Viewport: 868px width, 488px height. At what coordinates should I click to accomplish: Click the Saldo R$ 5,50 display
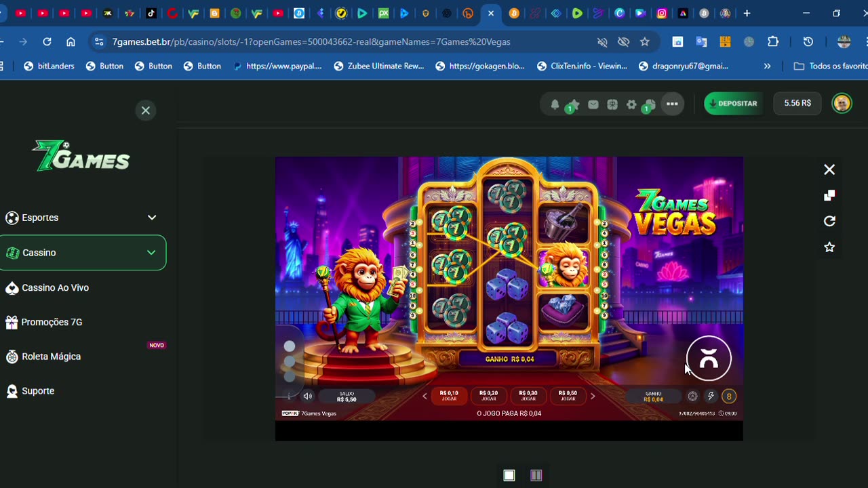(347, 396)
